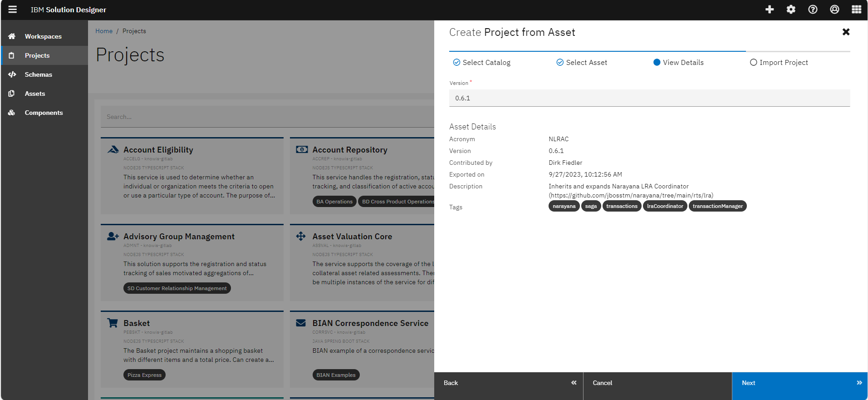Click the acronym value NLRAC
This screenshot has height=400, width=868.
pos(559,139)
